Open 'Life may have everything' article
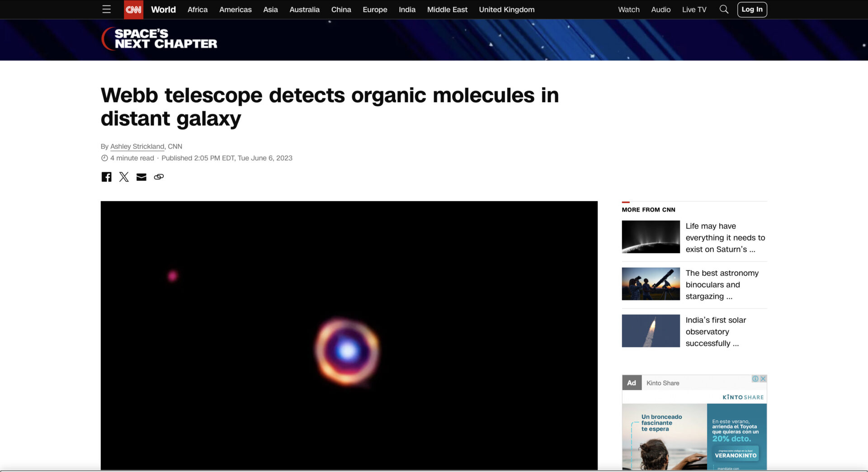868x472 pixels. pos(725,237)
